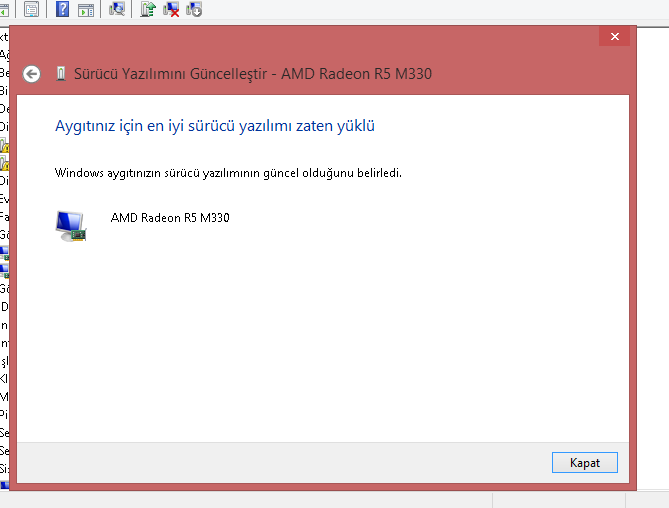Viewport: 669px width, 508px height.
Task: Click the Update driver software toolbar icon
Action: click(148, 9)
